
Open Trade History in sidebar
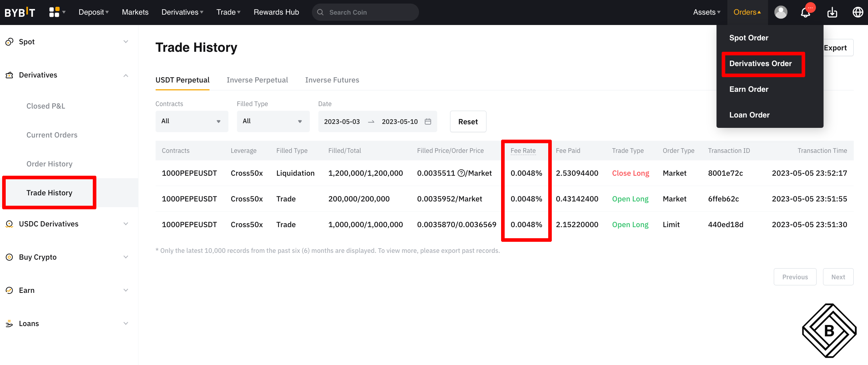(49, 193)
